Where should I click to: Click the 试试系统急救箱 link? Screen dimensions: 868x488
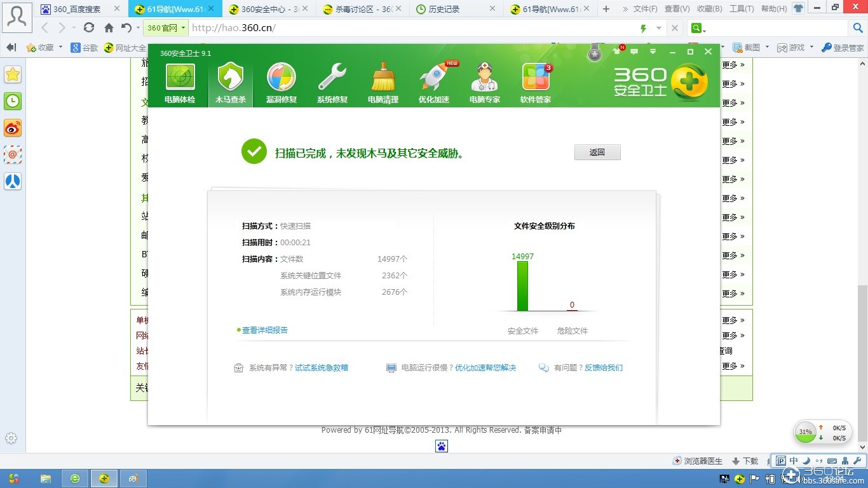(x=322, y=368)
